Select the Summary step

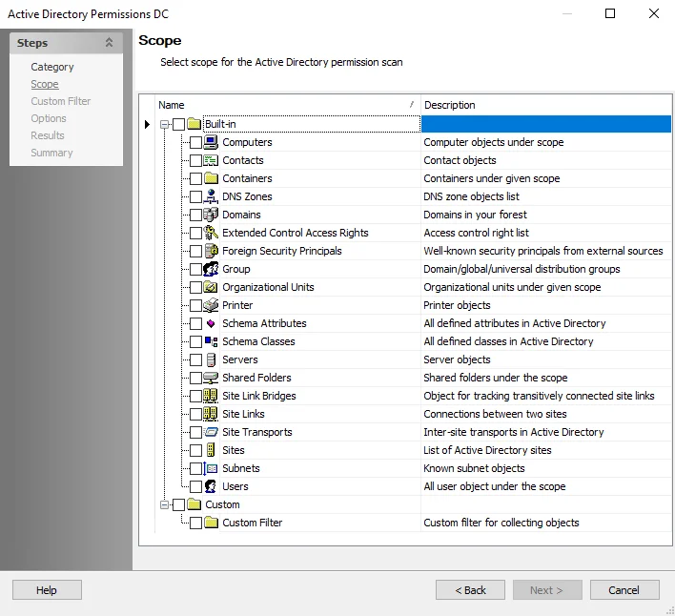(51, 153)
